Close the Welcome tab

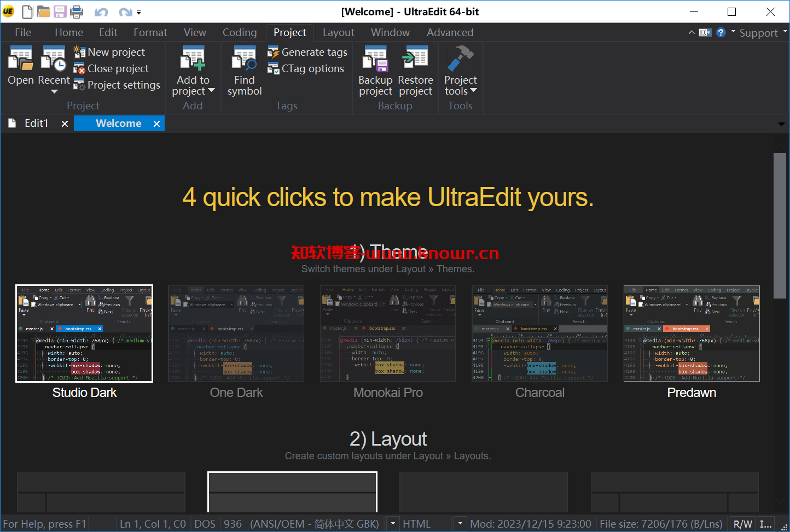coord(156,124)
